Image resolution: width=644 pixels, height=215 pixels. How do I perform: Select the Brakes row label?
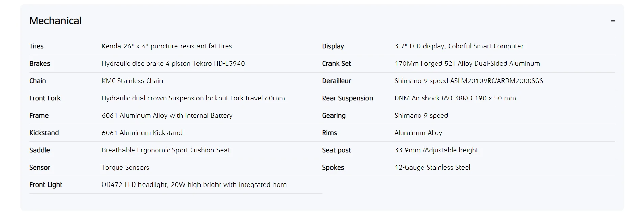pyautogui.click(x=39, y=63)
